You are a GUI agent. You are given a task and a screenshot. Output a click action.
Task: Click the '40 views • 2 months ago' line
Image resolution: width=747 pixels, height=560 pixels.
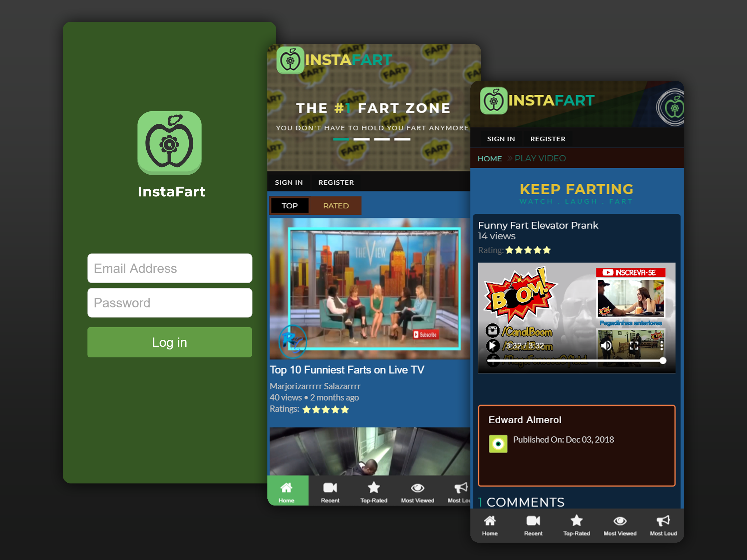click(x=314, y=398)
